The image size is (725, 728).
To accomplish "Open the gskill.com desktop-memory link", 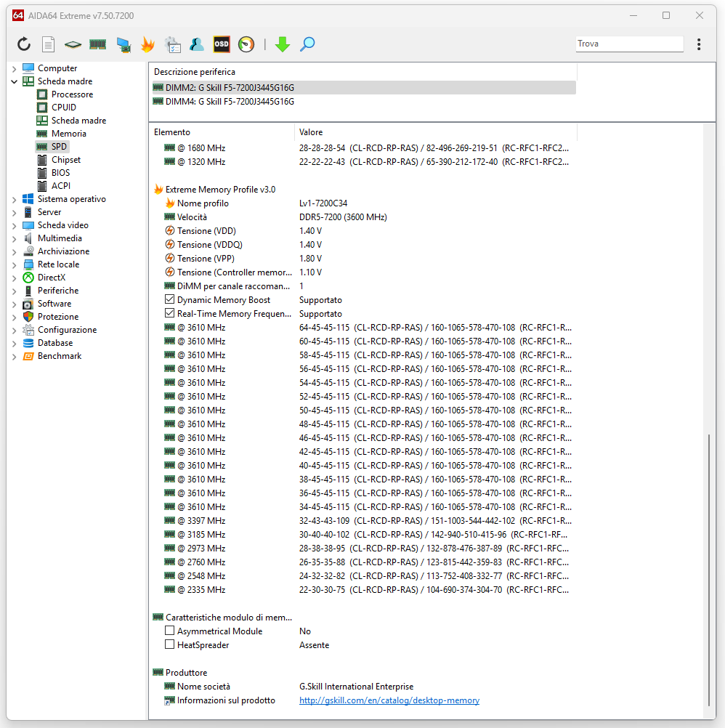I will coord(389,700).
